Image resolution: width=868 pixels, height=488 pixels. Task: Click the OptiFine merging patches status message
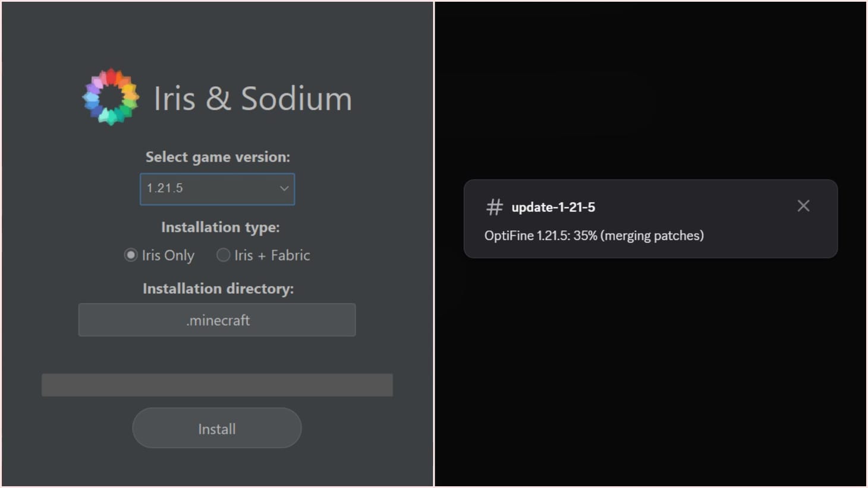point(594,235)
